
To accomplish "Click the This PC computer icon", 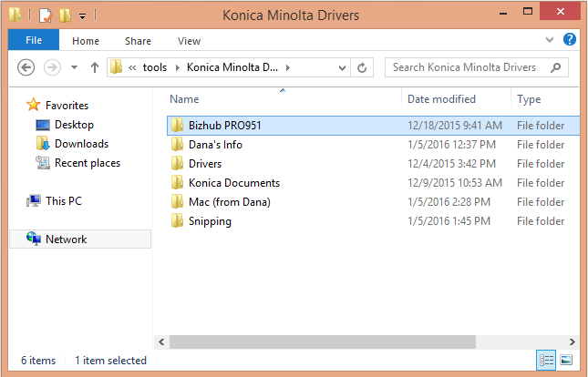I will [34, 201].
